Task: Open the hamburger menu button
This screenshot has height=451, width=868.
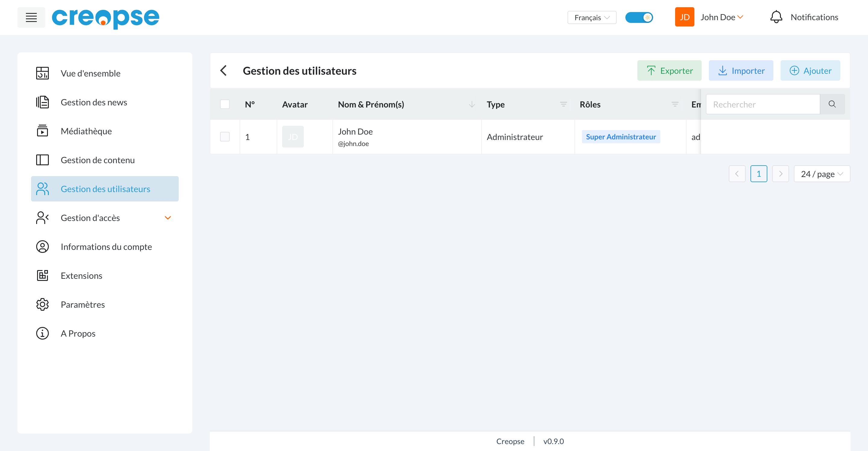Action: coord(31,17)
